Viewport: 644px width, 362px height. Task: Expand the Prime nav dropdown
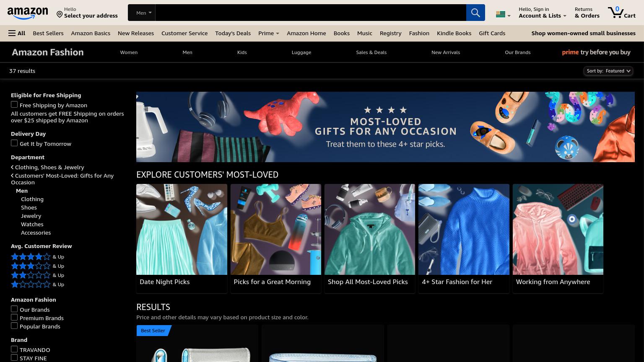point(268,33)
